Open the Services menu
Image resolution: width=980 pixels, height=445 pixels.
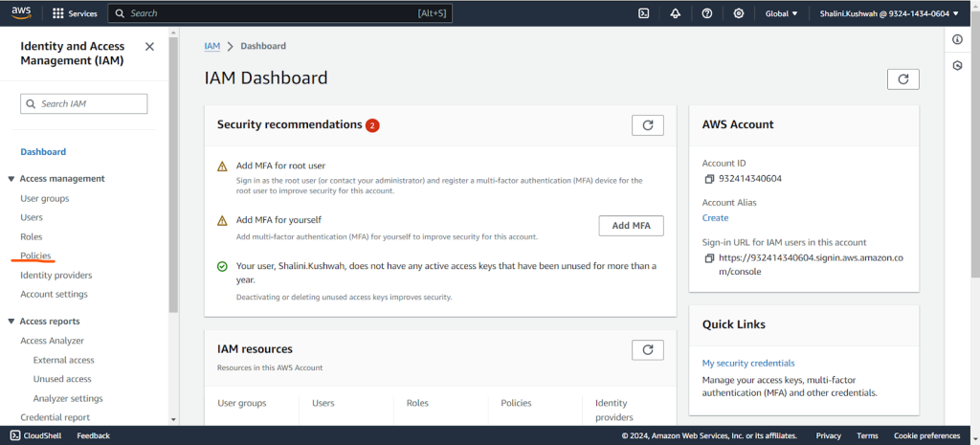[75, 13]
